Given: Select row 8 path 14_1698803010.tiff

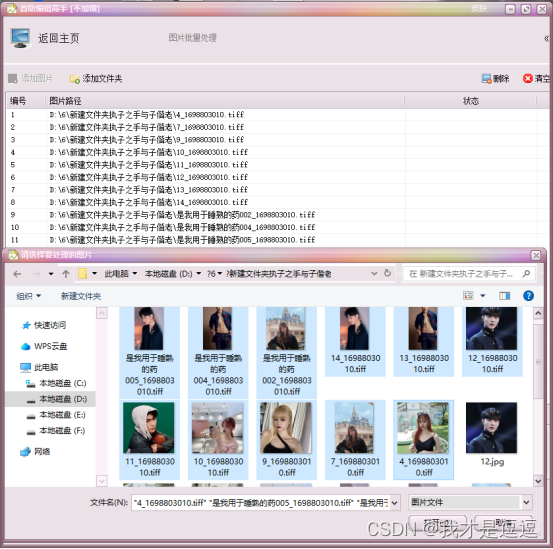Looking at the screenshot, I should (148, 202).
